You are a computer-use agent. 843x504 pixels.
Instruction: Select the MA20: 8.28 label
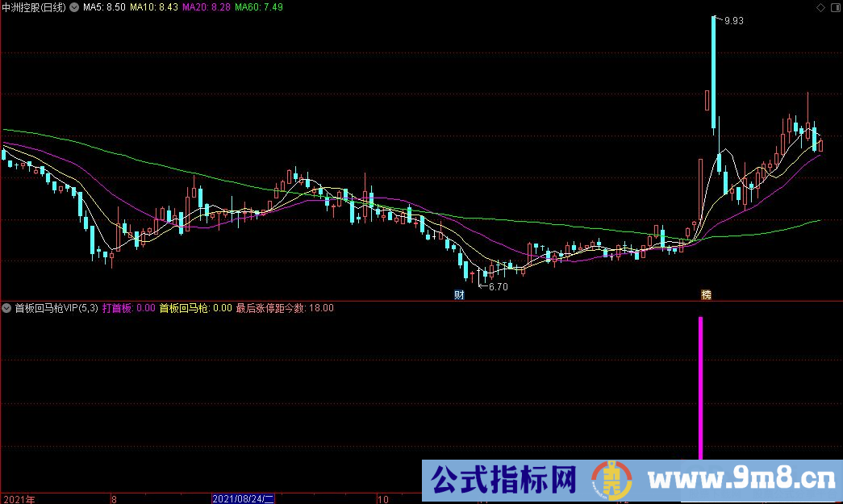[207, 7]
